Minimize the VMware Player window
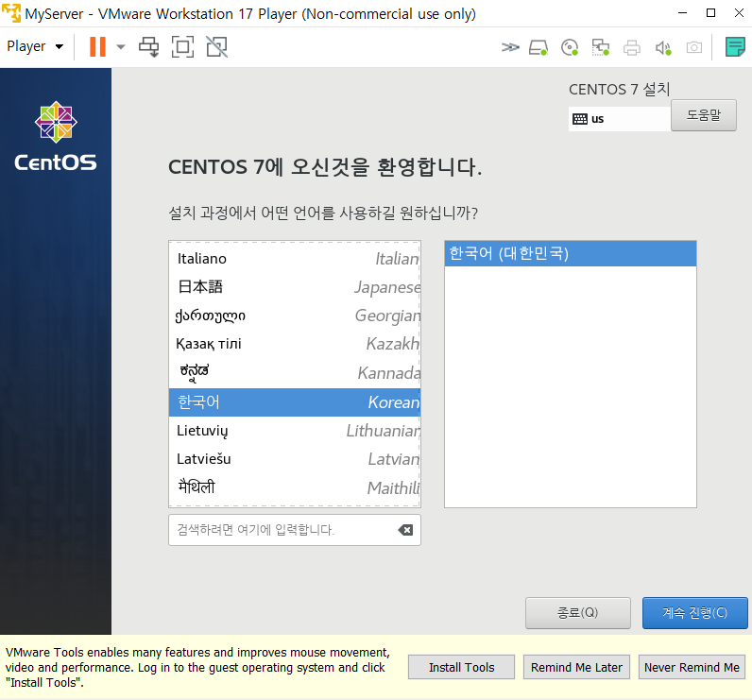The width and height of the screenshot is (752, 700). coord(683,13)
